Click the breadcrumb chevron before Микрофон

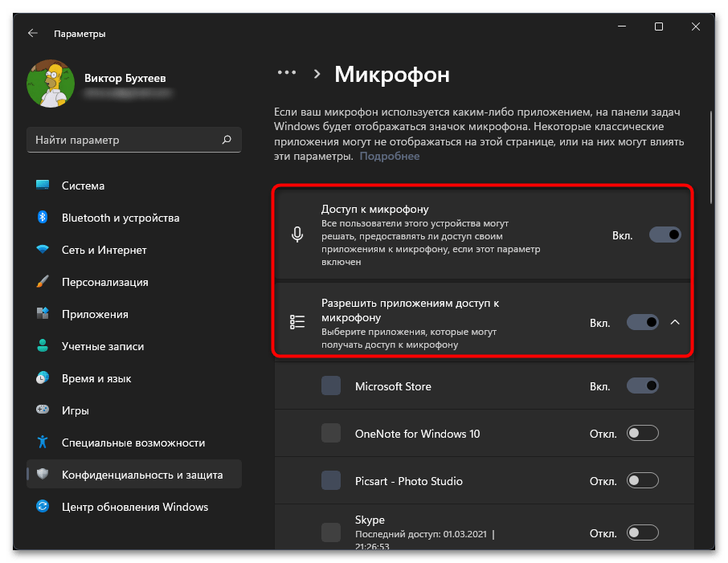pos(317,74)
